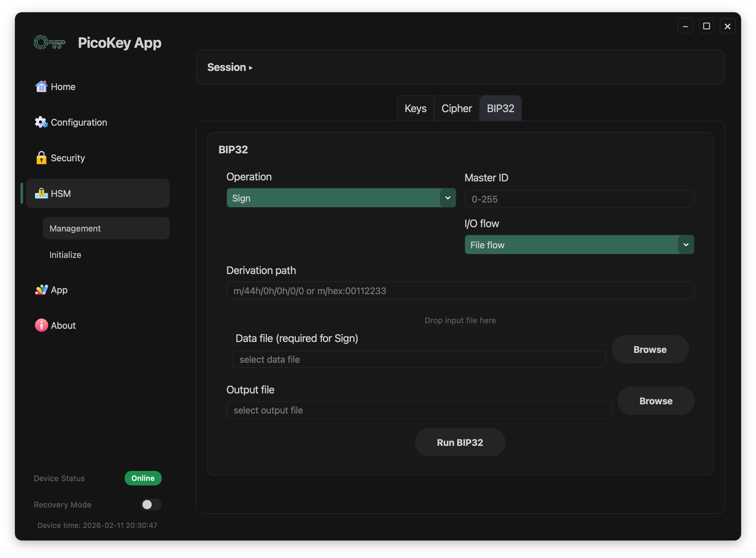The height and width of the screenshot is (558, 756).
Task: Click the maximize window icon
Action: pyautogui.click(x=706, y=26)
